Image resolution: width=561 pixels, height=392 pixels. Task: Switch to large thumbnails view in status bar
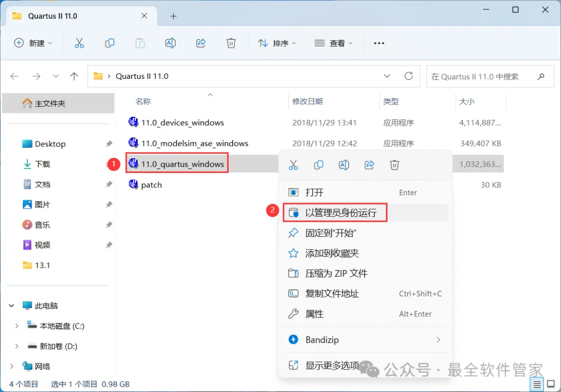(551, 385)
